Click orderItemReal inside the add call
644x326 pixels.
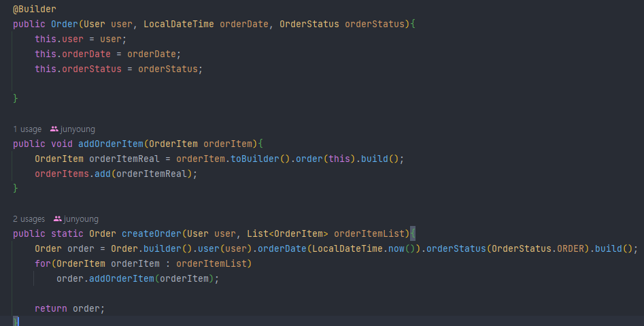click(x=152, y=174)
